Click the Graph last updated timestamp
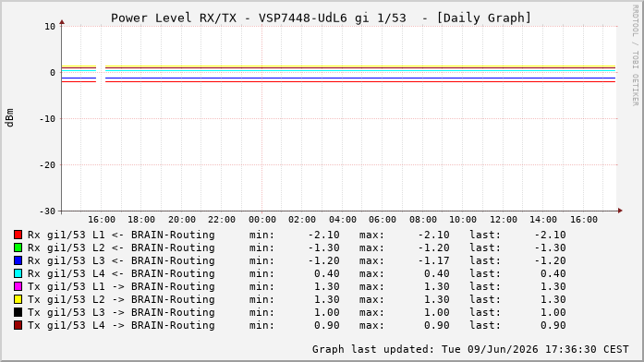This screenshot has height=362, width=644. click(470, 349)
